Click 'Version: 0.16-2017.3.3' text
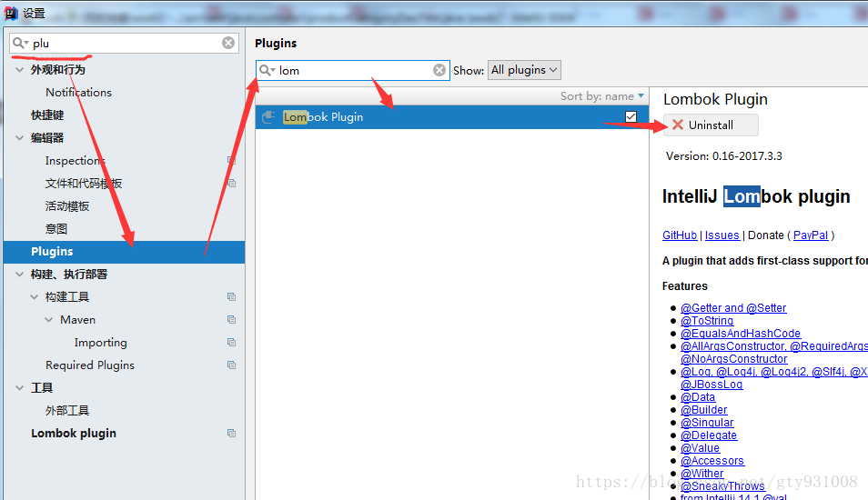 coord(724,156)
